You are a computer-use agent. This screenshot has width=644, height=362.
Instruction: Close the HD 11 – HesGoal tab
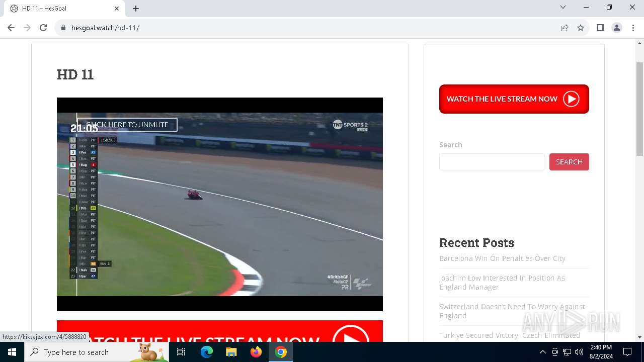click(x=117, y=8)
